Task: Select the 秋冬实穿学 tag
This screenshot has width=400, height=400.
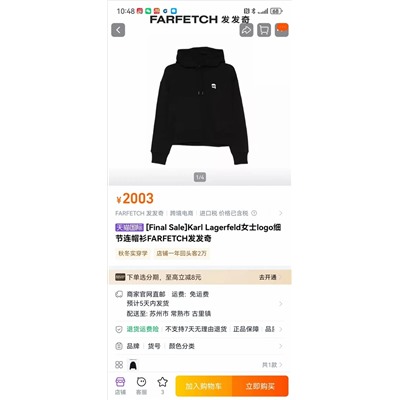Action: (x=133, y=253)
